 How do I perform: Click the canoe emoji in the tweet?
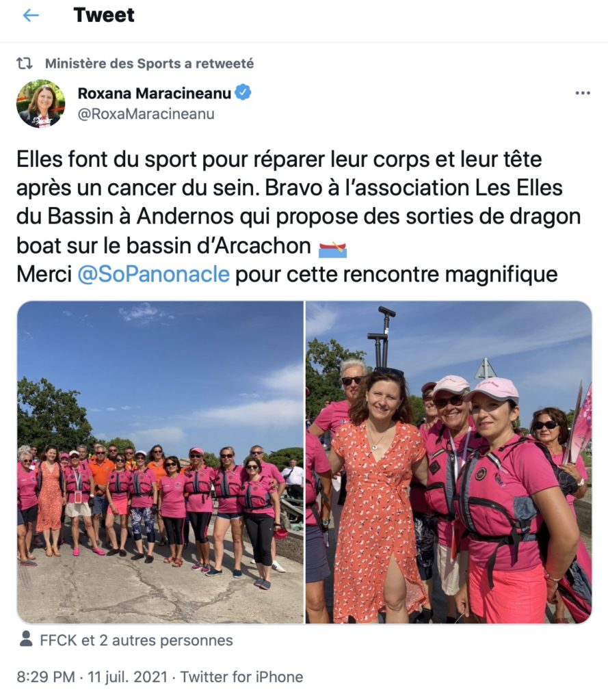(333, 248)
